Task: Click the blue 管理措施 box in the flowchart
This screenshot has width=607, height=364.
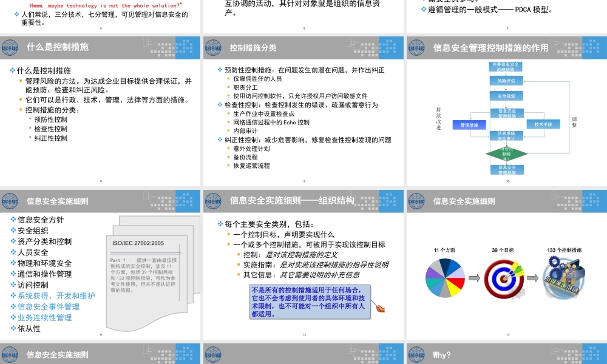Action: point(469,125)
